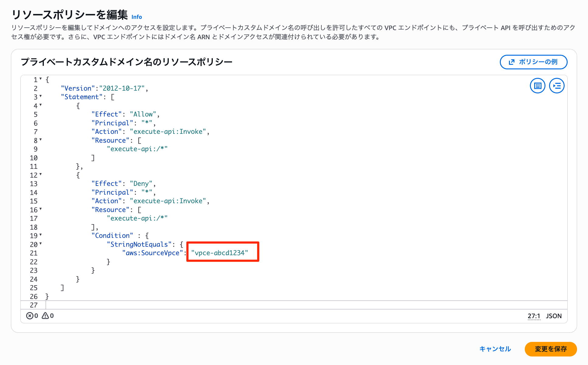Collapse the fold arrow on line 12
Viewport: 588px width, 365px height.
click(40, 175)
